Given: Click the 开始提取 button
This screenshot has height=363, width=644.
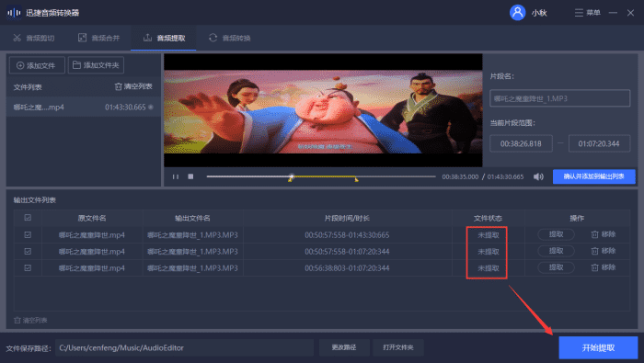Looking at the screenshot, I should pos(598,347).
